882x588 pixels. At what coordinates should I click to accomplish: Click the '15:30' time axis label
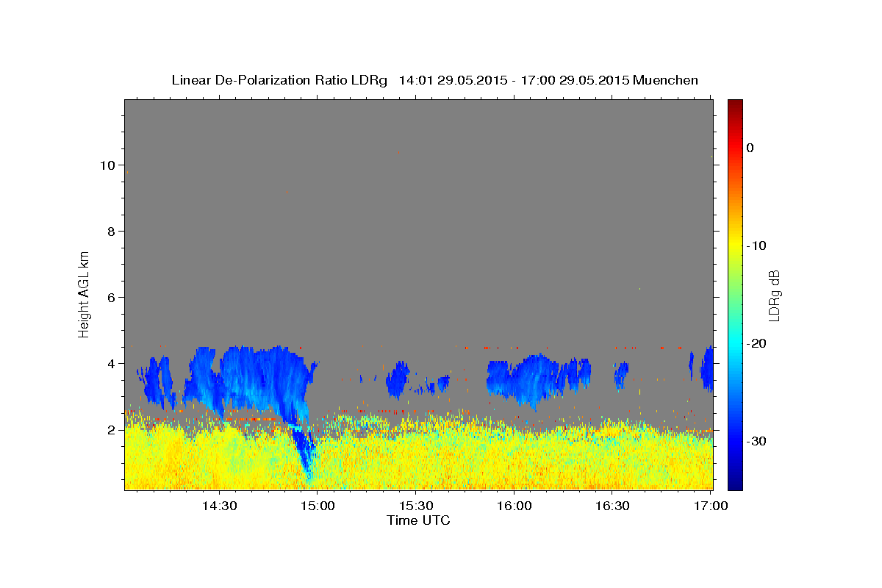416,506
